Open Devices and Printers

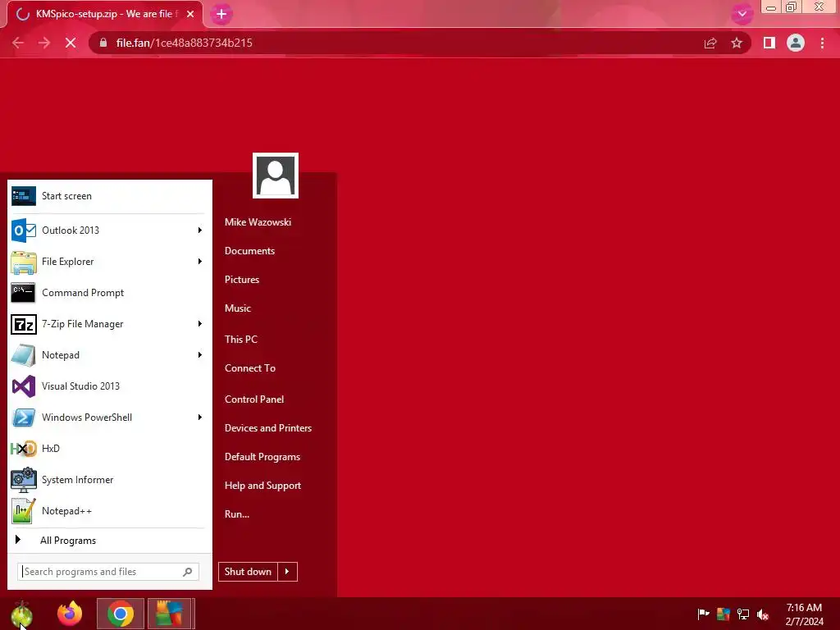[x=268, y=428]
